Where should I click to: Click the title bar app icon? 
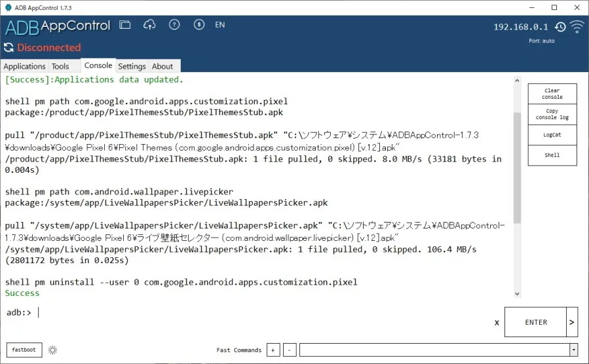(8, 7)
